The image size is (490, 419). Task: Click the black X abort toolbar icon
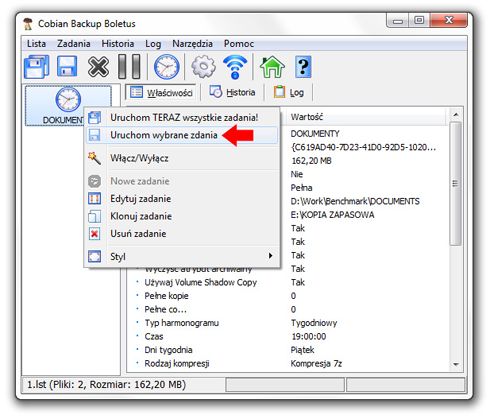(98, 67)
